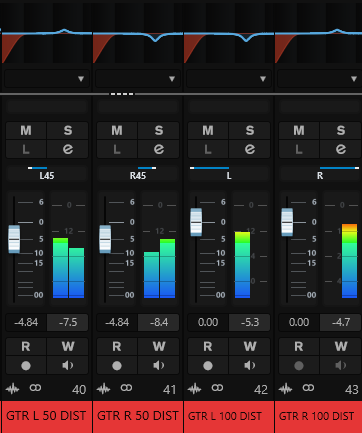The width and height of the screenshot is (362, 433).
Task: Record-enable GTR R 100 DIST track
Action: 299,365
